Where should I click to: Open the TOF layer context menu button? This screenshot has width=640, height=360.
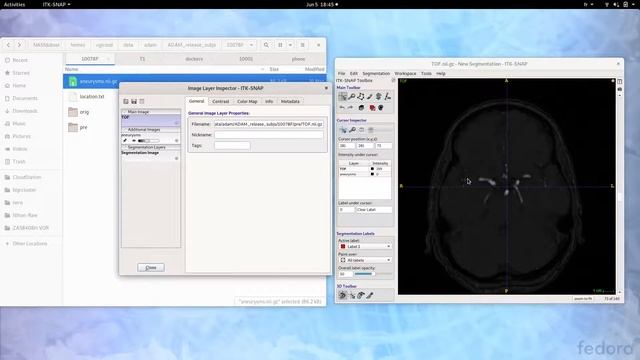pos(177,122)
